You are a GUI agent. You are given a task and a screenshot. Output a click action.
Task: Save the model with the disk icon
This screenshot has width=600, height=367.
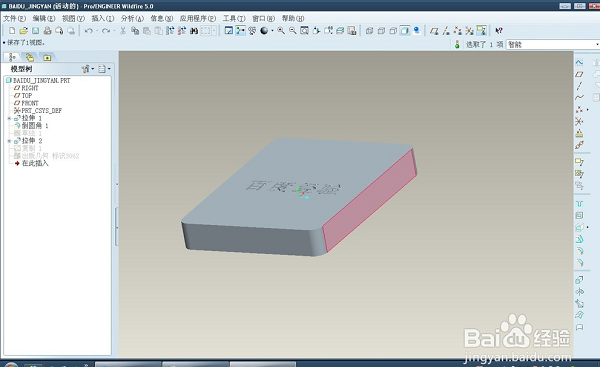[36, 31]
